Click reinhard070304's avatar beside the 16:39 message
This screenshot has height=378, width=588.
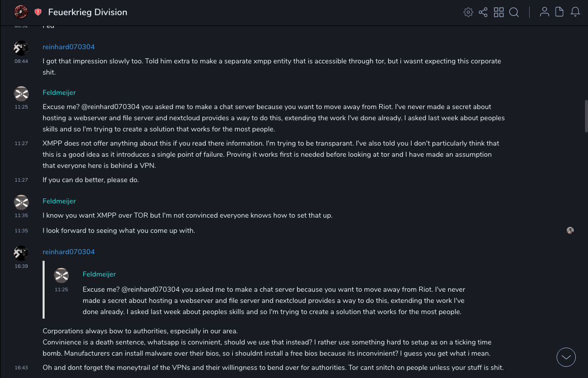(21, 253)
